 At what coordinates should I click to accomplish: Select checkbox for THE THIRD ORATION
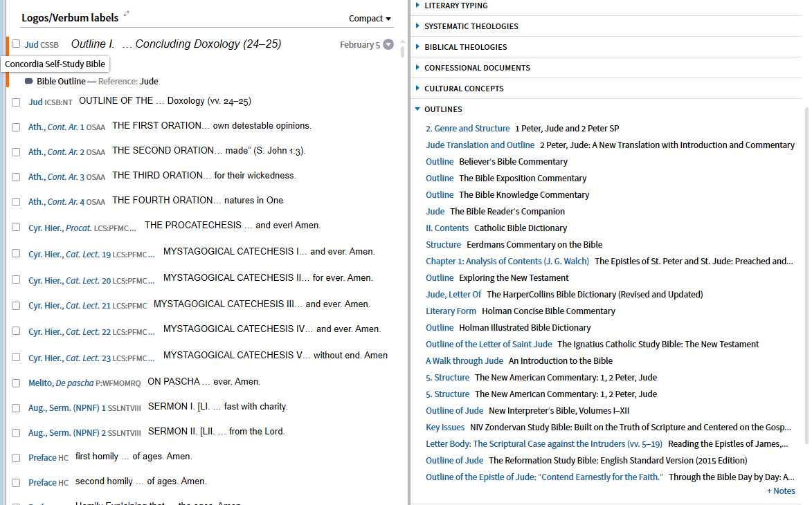pos(16,177)
